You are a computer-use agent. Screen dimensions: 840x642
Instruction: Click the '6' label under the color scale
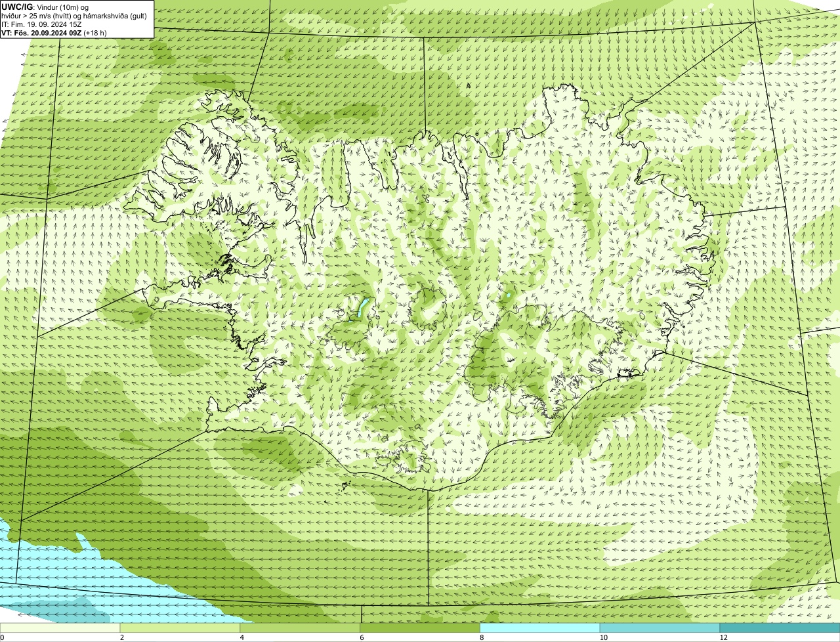(x=362, y=637)
